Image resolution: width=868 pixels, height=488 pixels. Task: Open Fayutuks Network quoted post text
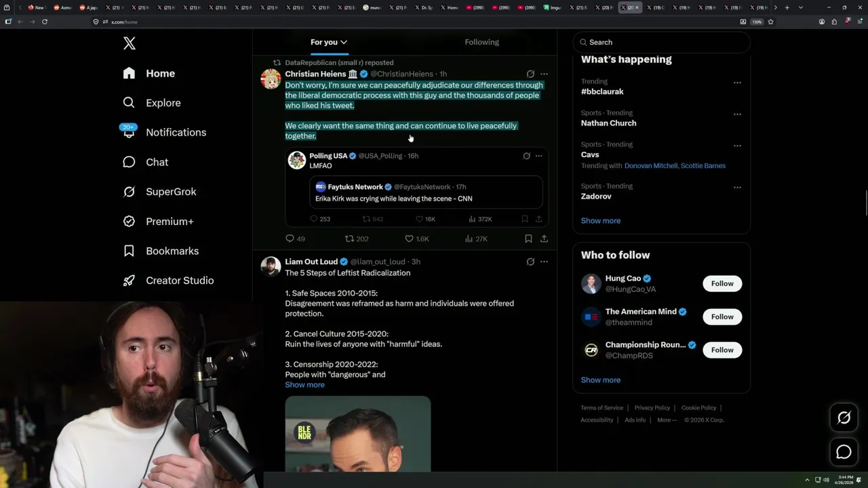393,199
